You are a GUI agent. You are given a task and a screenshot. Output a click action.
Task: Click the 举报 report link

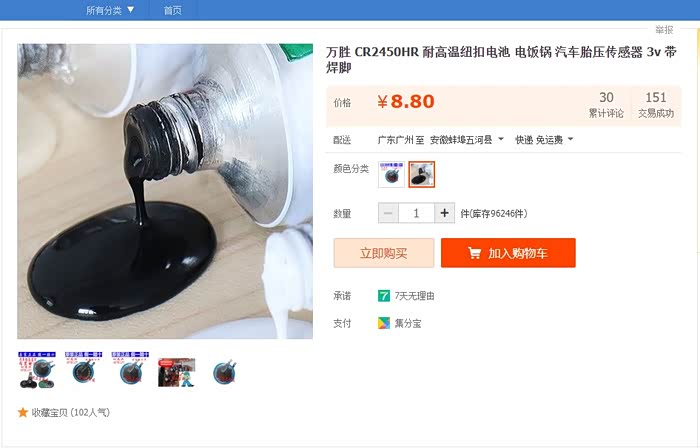[664, 30]
